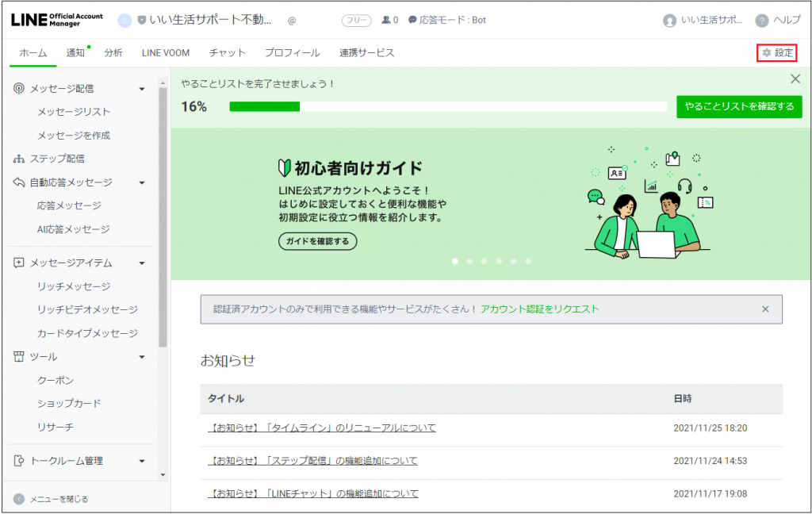Screen dimensions: 812x514
Task: Open the 設定 gear settings
Action: 777,53
